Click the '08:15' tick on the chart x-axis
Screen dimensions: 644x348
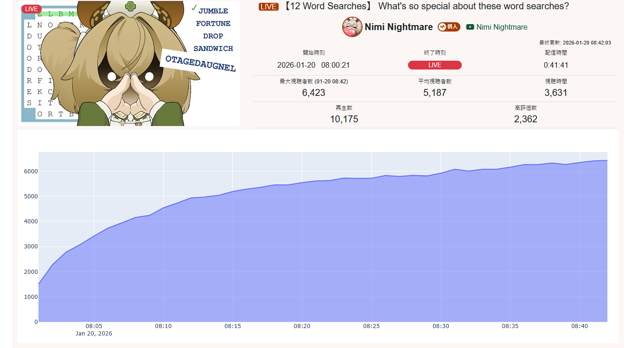point(233,326)
